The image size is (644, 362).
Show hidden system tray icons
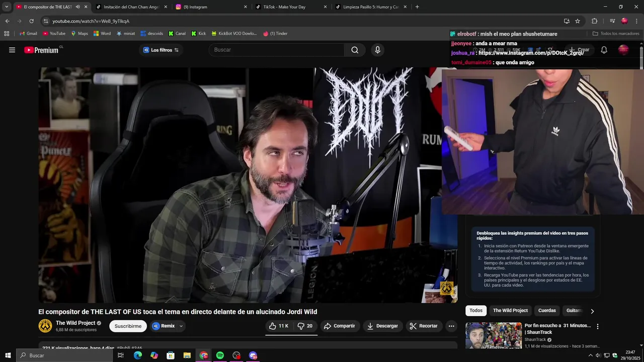pos(591,355)
